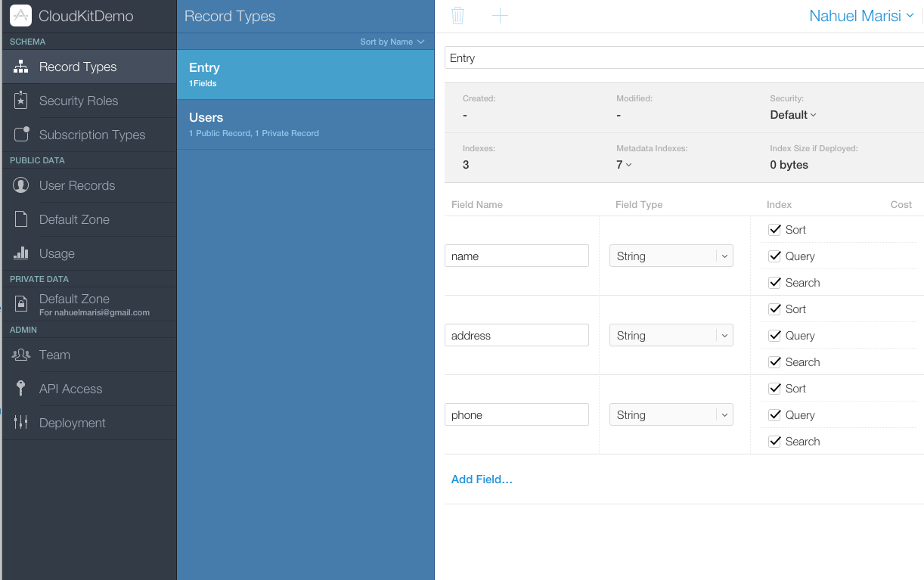Screen dimensions: 924x580
Task: Open the Security Default dropdown
Action: 793,115
